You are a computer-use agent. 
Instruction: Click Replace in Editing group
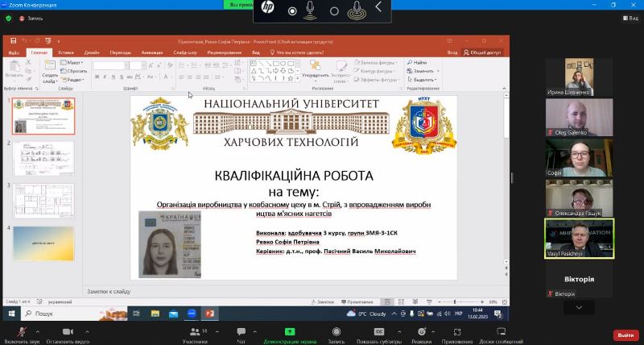[423, 71]
